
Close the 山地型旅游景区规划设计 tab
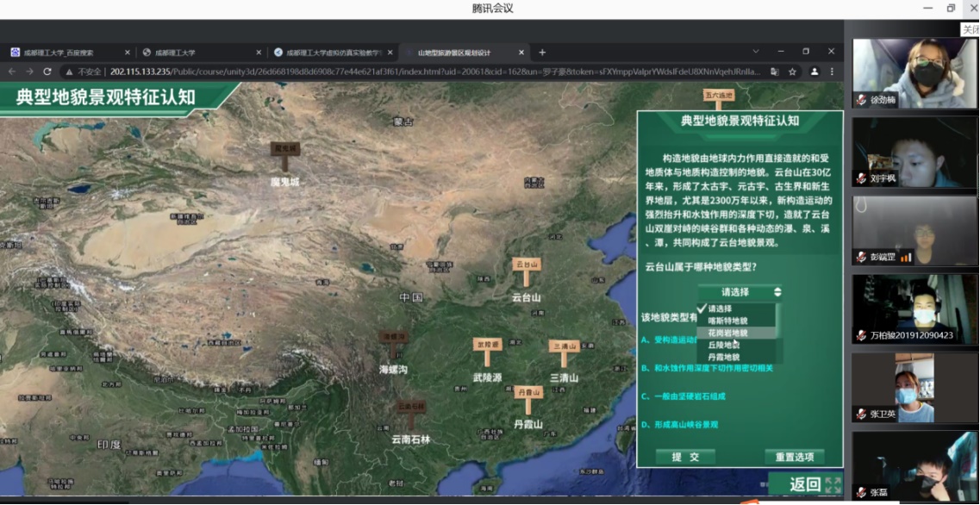pos(521,53)
